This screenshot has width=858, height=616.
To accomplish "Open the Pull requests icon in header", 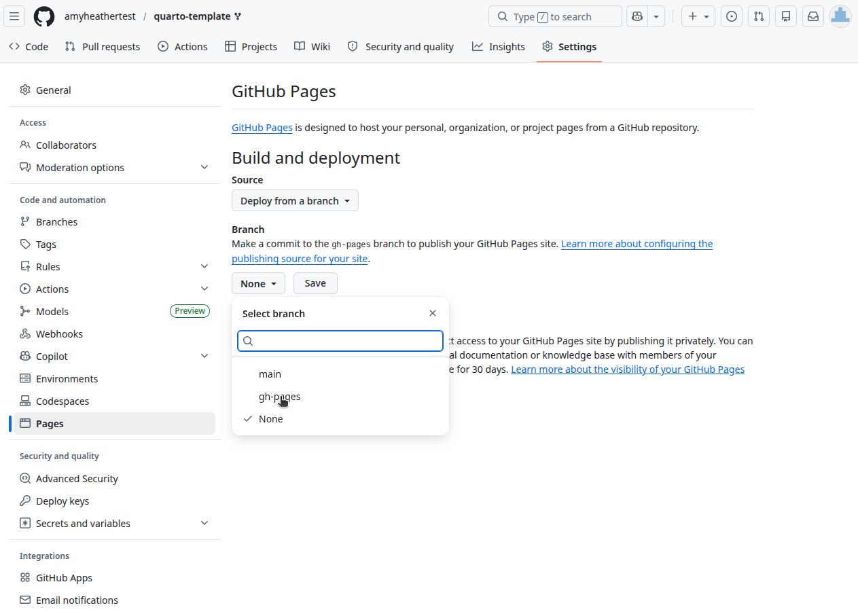I will [x=759, y=16].
